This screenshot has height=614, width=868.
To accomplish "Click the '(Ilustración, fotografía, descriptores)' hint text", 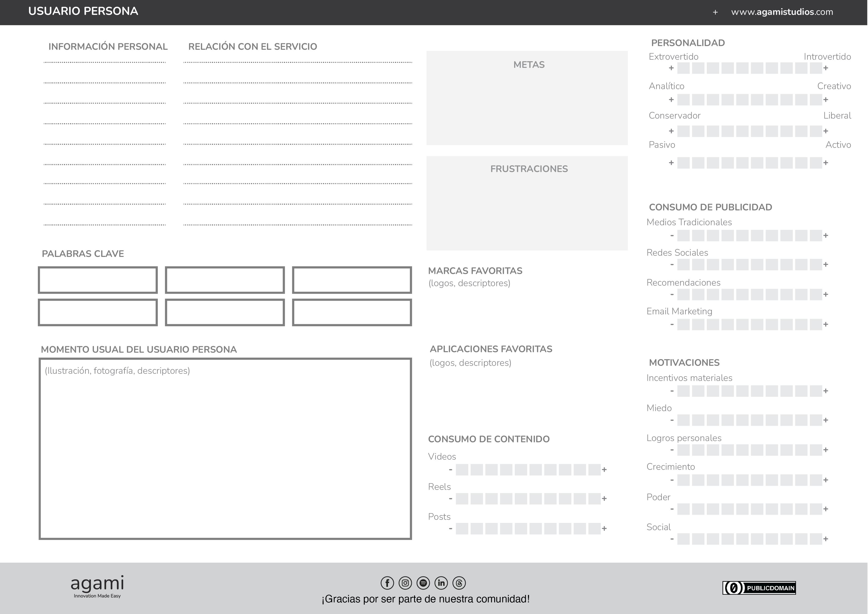I will point(117,371).
